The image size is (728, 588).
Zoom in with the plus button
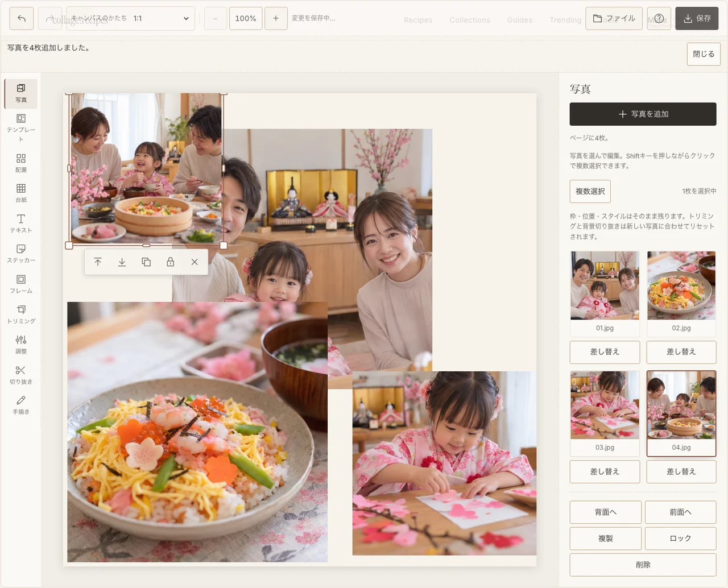tap(276, 18)
